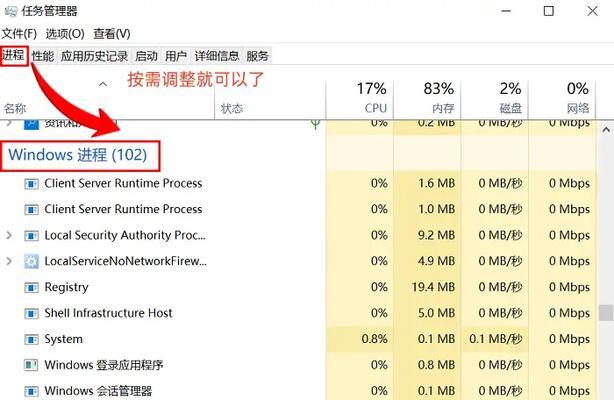614x400 pixels.
Task: Click the System process icon
Action: 31,340
